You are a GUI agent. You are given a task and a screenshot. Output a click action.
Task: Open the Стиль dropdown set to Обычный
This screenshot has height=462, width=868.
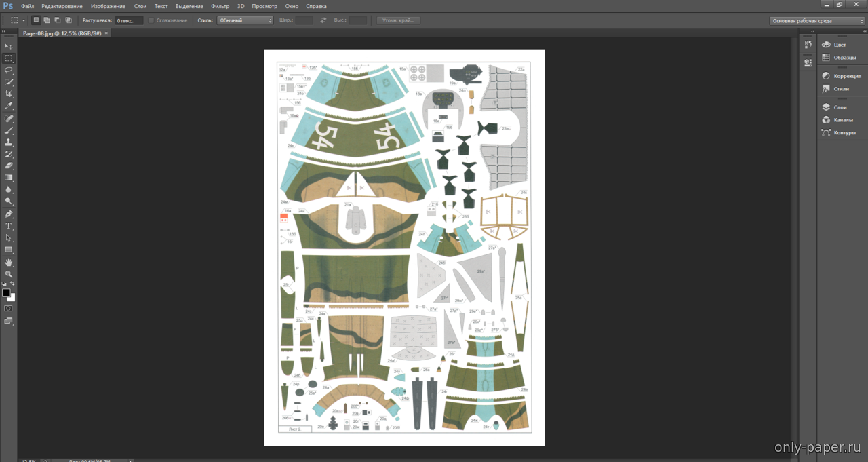pos(245,20)
